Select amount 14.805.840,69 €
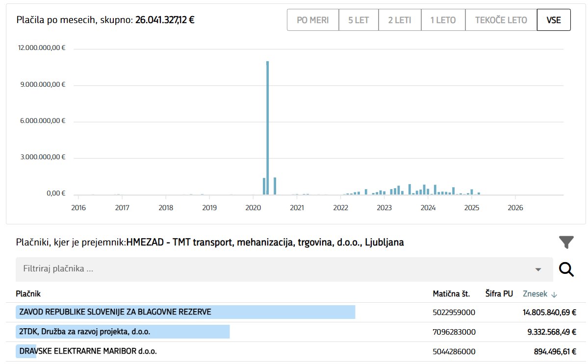Screen dimensions: 588x364 tap(549, 313)
